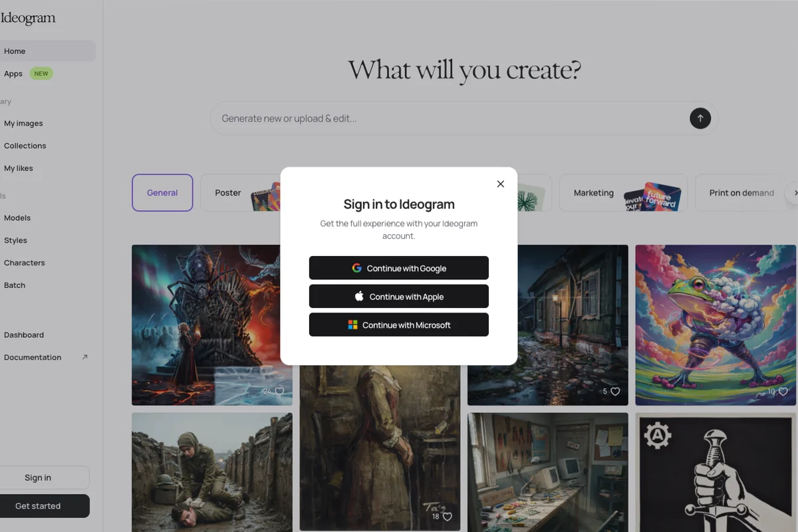
Task: Click the Ideogram logo
Action: (x=28, y=19)
